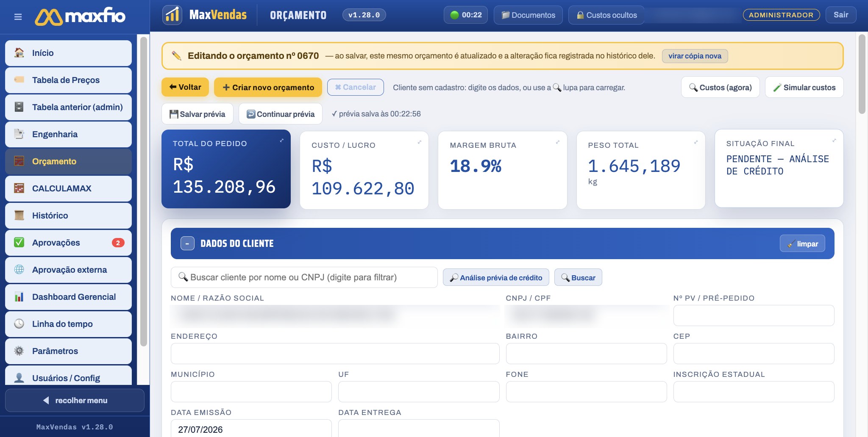Click the main page vertical scrollbar

[x=862, y=75]
